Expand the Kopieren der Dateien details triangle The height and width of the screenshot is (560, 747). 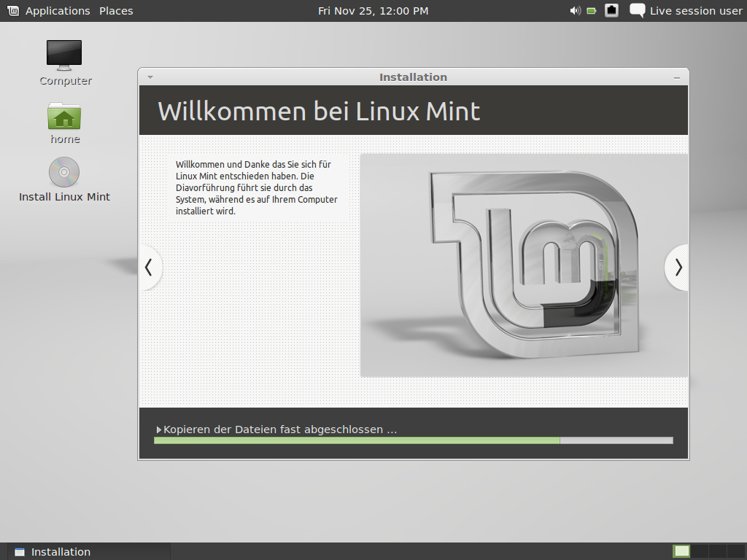(158, 429)
